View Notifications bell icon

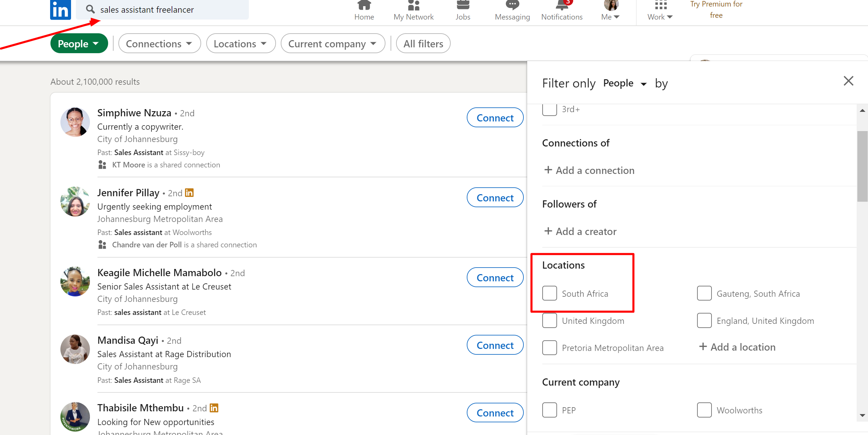tap(562, 5)
